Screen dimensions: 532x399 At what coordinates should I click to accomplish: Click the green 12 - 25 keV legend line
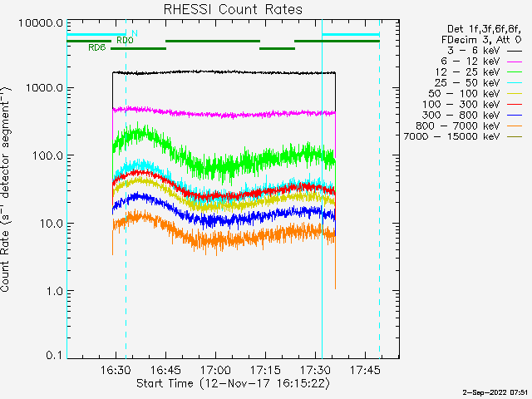(x=515, y=72)
